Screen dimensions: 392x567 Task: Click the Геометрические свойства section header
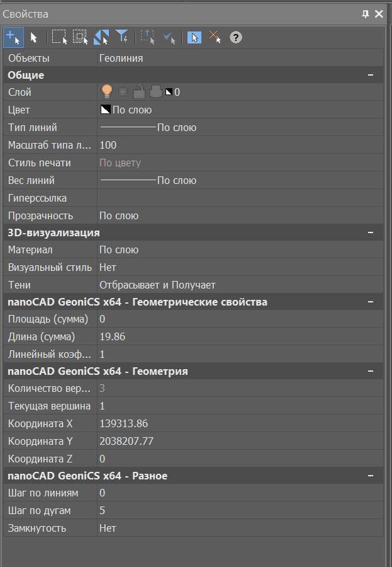(137, 302)
